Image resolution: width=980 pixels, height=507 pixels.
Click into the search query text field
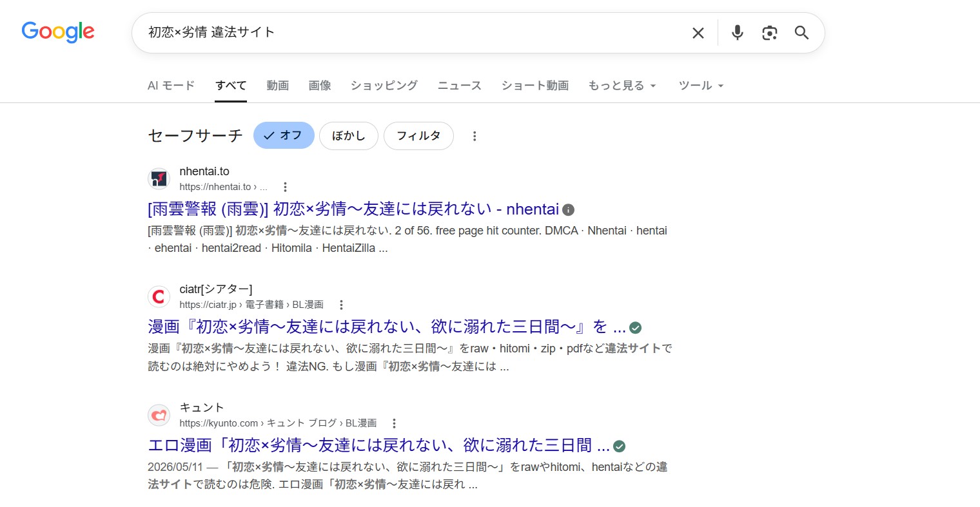coord(413,32)
